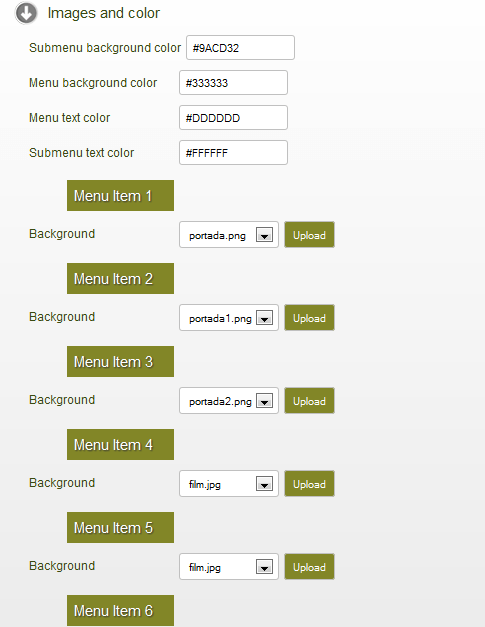Select the Menu Item 3 header
485x627 pixels.
120,361
